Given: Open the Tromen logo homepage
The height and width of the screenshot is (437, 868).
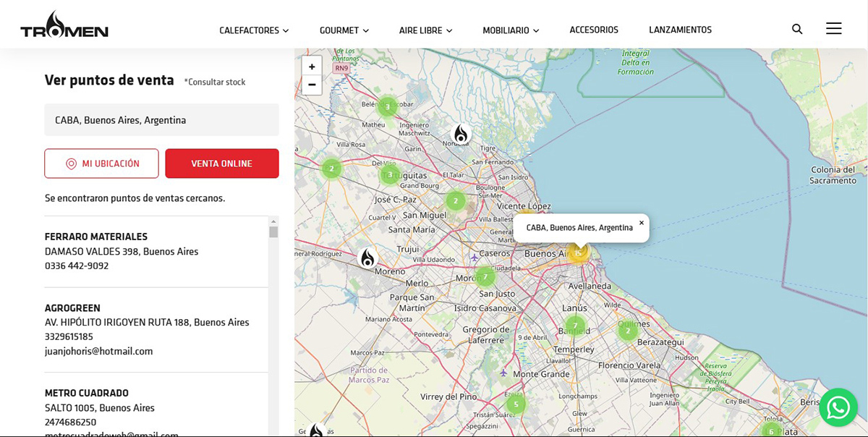Looking at the screenshot, I should [x=64, y=25].
